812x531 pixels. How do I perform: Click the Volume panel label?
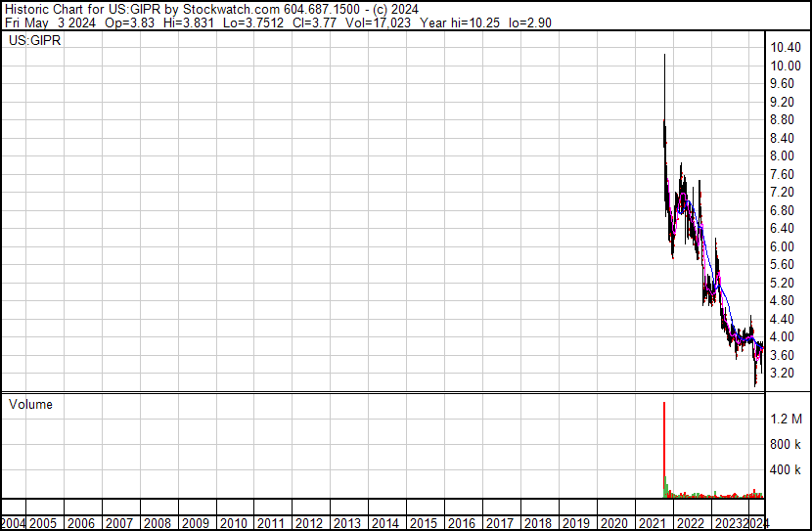(30, 404)
